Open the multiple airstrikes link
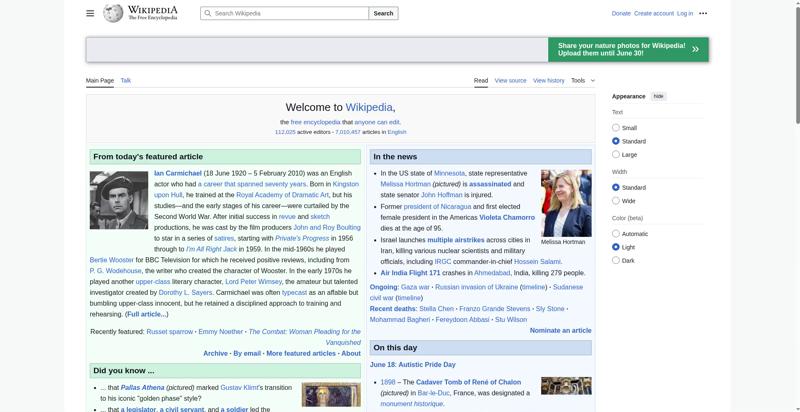The height and width of the screenshot is (412, 800). click(x=456, y=240)
